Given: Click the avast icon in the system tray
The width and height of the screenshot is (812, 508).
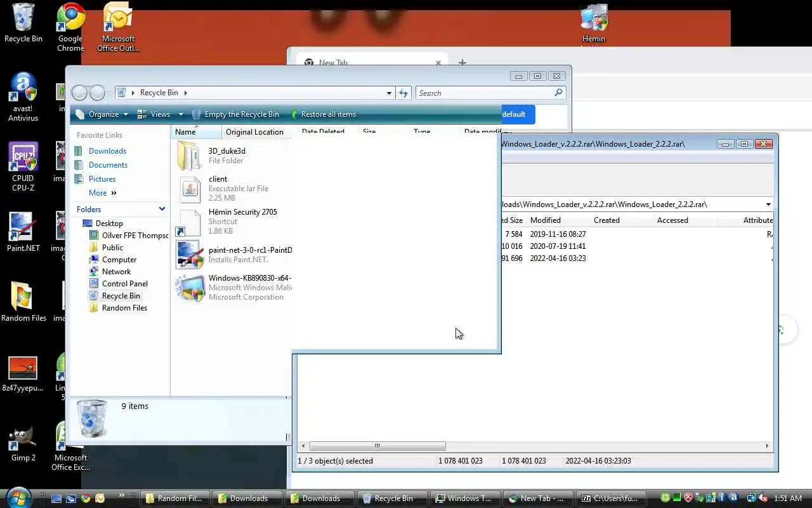Looking at the screenshot, I should coord(734,498).
